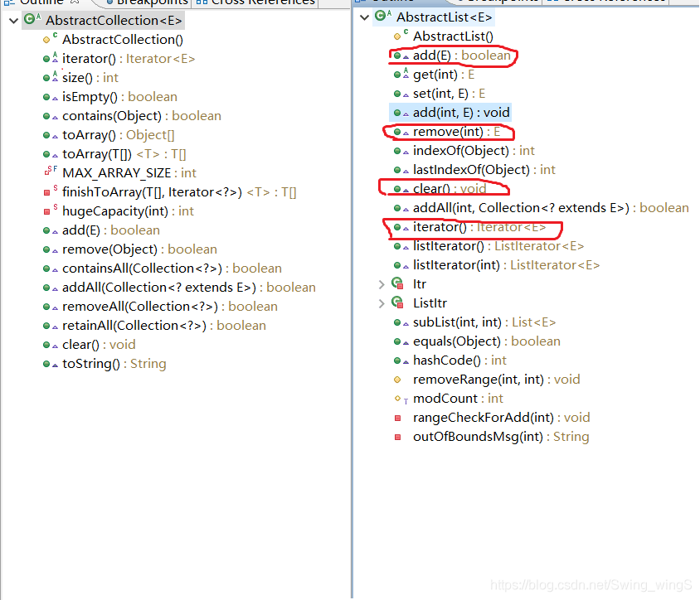Screen dimensions: 700x600
Task: Select clear() in AbstractList outline
Action: (x=450, y=189)
